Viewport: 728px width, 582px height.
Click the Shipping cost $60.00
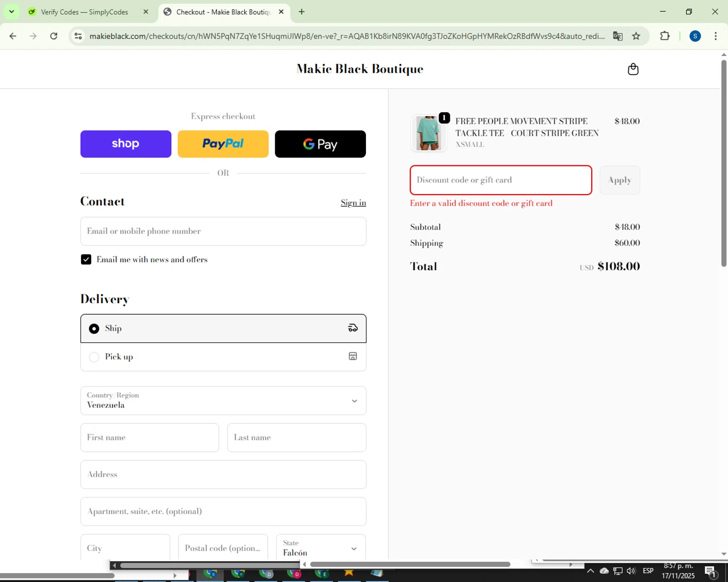[x=627, y=243]
